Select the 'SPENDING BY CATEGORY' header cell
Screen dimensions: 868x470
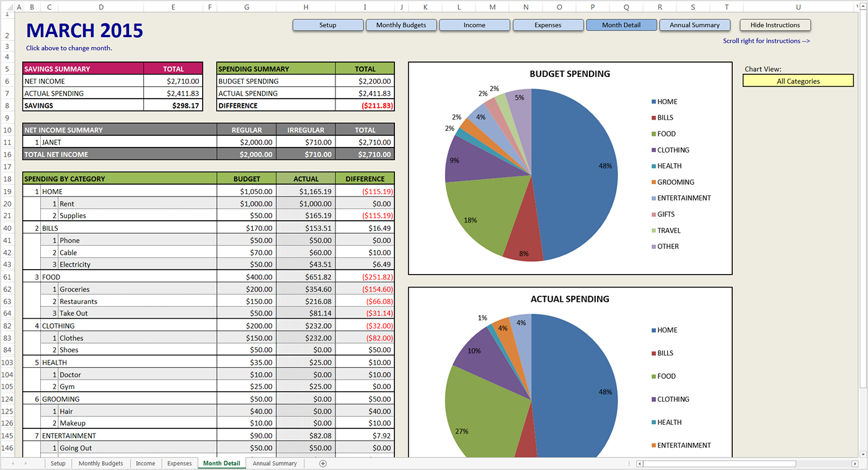pyautogui.click(x=120, y=179)
